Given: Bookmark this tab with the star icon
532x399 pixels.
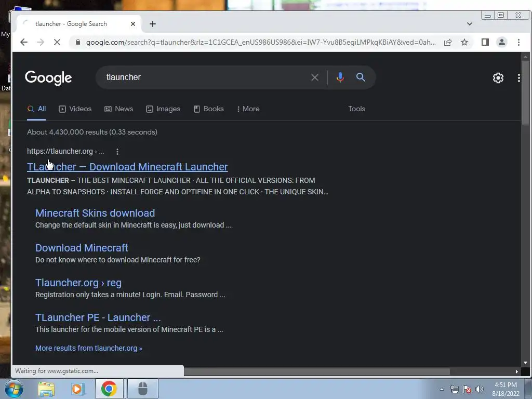Looking at the screenshot, I should tap(464, 42).
